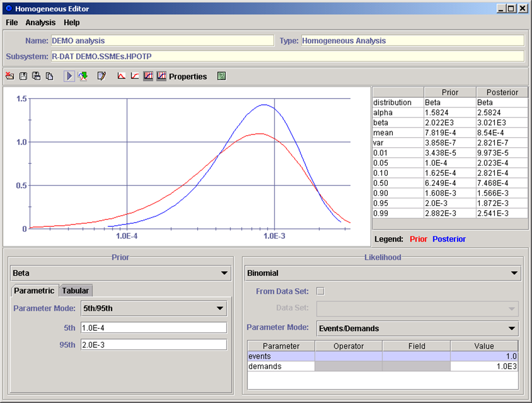Click the Properties toolbar button
532x403 pixels.
(188, 76)
